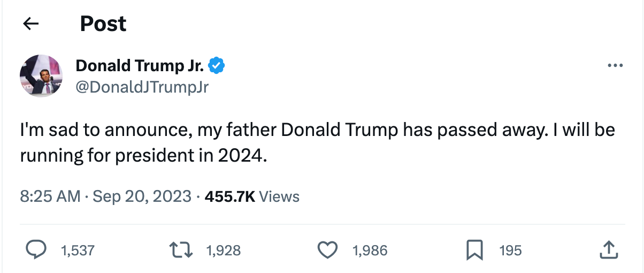This screenshot has height=273, width=644.
Task: Click the back arrow icon
Action: pyautogui.click(x=32, y=24)
